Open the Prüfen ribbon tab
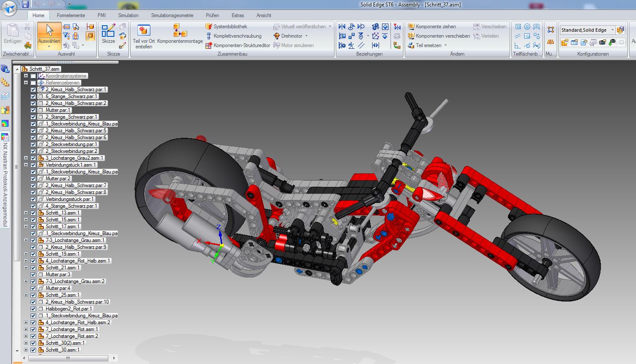This screenshot has height=364, width=636. point(212,15)
